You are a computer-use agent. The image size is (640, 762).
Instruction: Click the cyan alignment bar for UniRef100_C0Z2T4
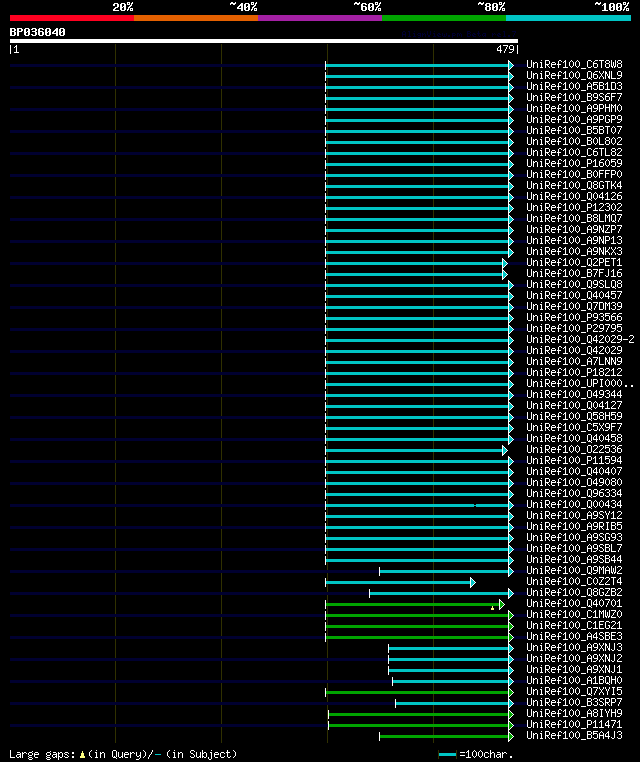400,582
